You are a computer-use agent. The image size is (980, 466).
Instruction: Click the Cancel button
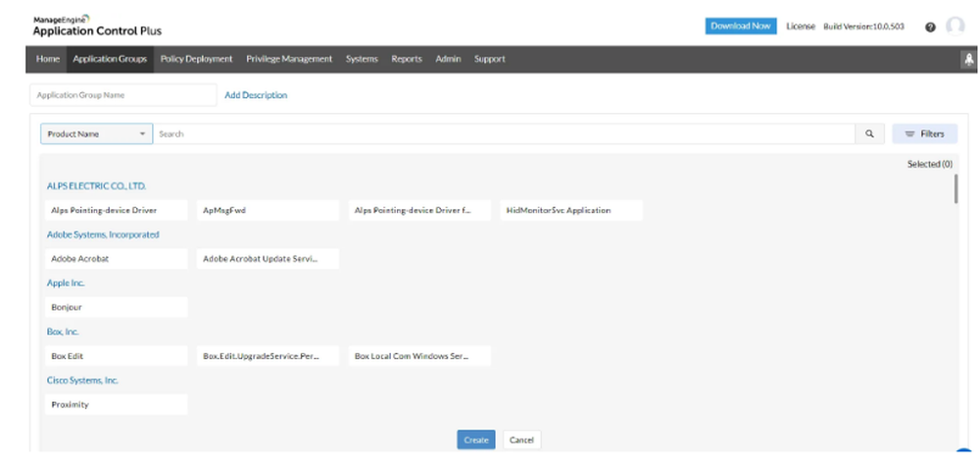pyautogui.click(x=522, y=440)
